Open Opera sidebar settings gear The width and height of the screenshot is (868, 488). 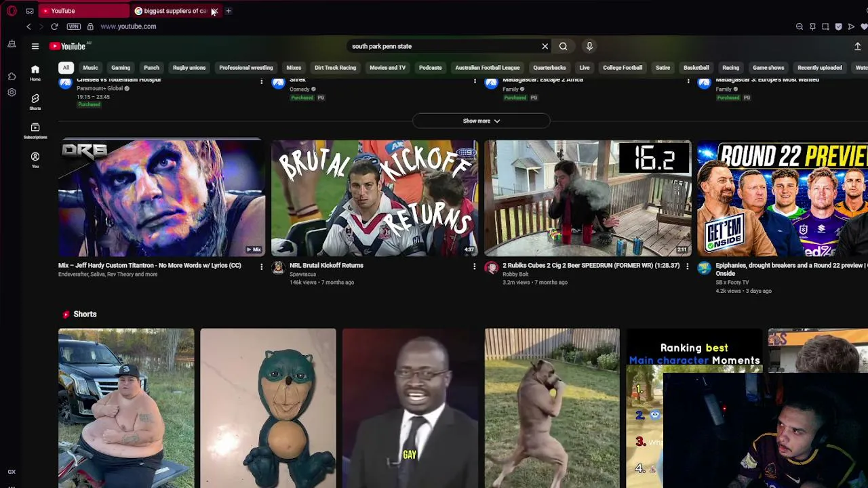pyautogui.click(x=12, y=92)
